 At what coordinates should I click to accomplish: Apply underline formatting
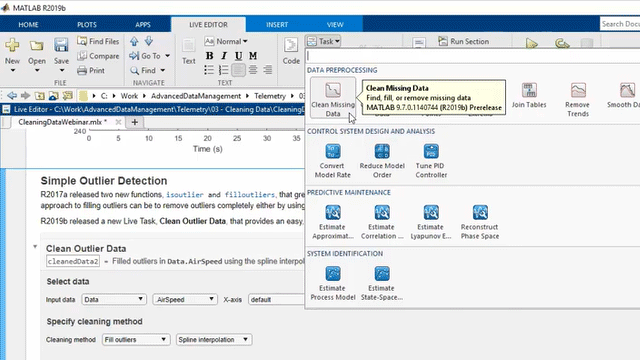[238, 56]
